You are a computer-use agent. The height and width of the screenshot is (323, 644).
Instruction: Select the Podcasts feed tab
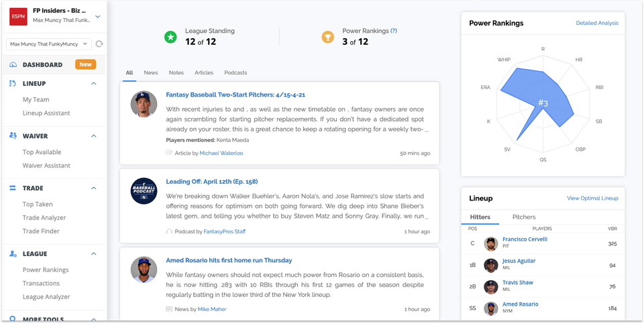tap(235, 72)
